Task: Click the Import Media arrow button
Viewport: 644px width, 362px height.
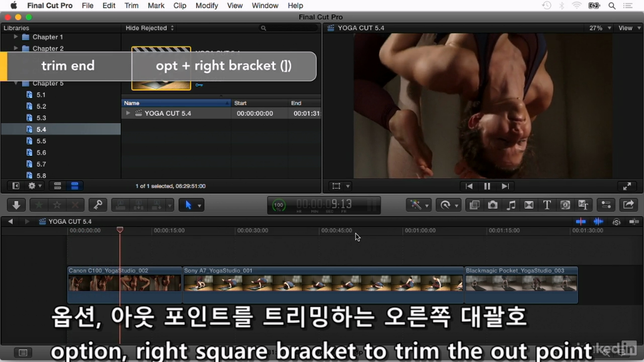Action: (x=16, y=205)
